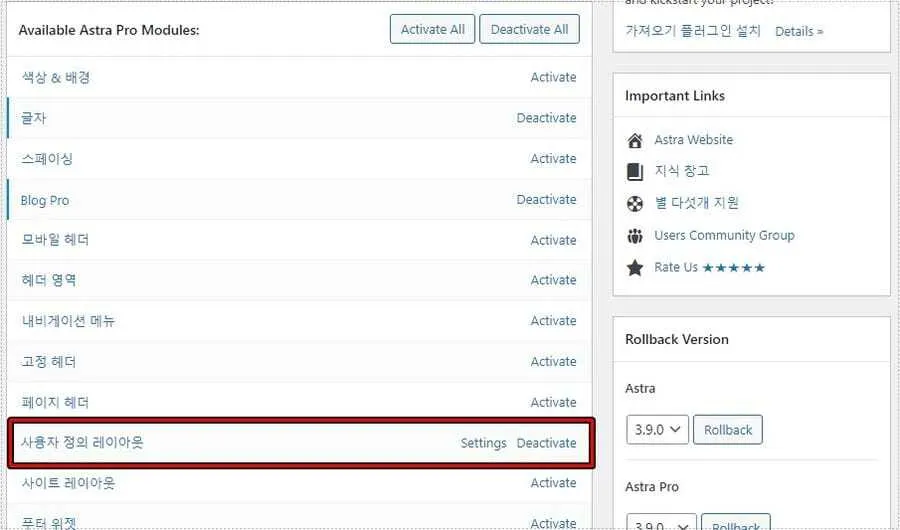Click the group icon beside Users Community Group
The image size is (900, 530).
(x=635, y=236)
